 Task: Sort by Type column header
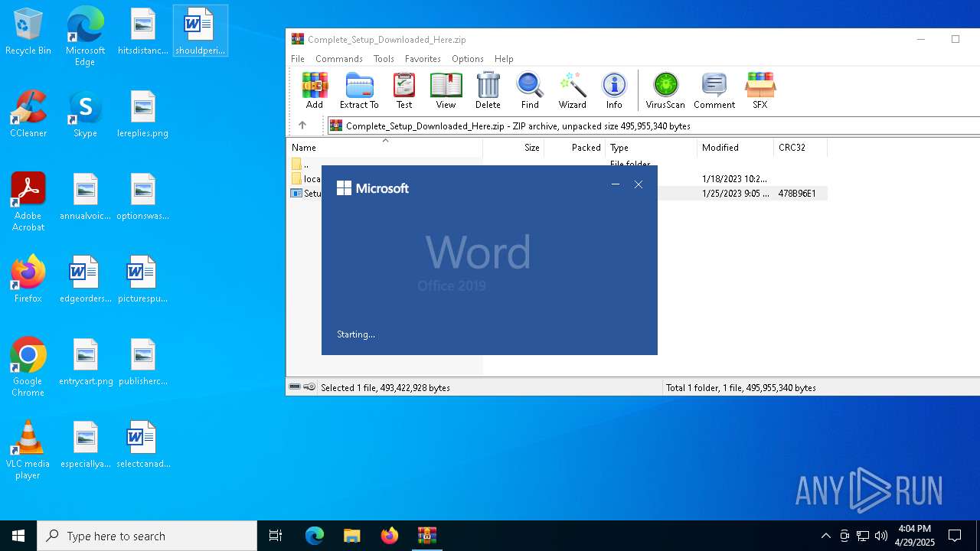651,148
